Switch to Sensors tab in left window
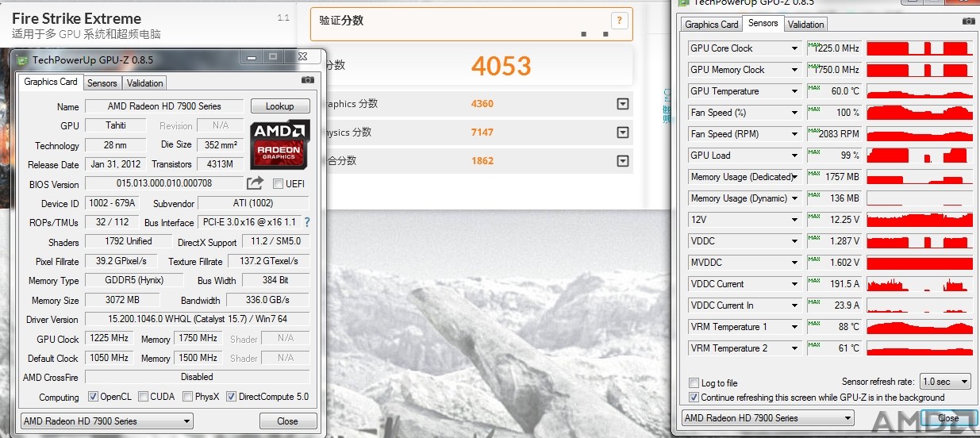 point(102,83)
